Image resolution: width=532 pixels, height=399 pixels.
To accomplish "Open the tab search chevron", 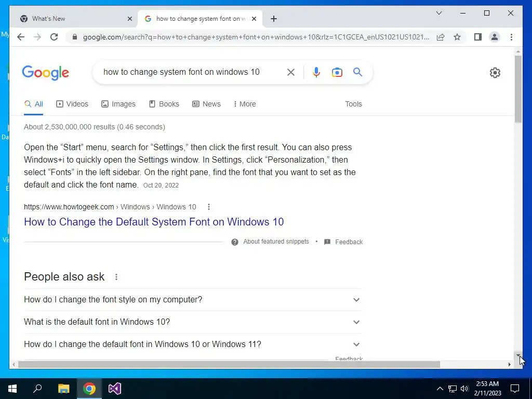I will click(438, 13).
